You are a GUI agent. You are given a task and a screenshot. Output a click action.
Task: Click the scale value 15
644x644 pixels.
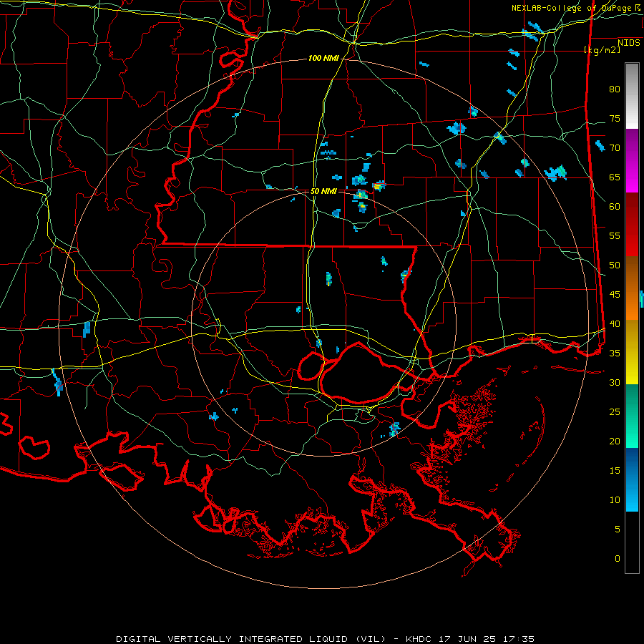click(615, 471)
